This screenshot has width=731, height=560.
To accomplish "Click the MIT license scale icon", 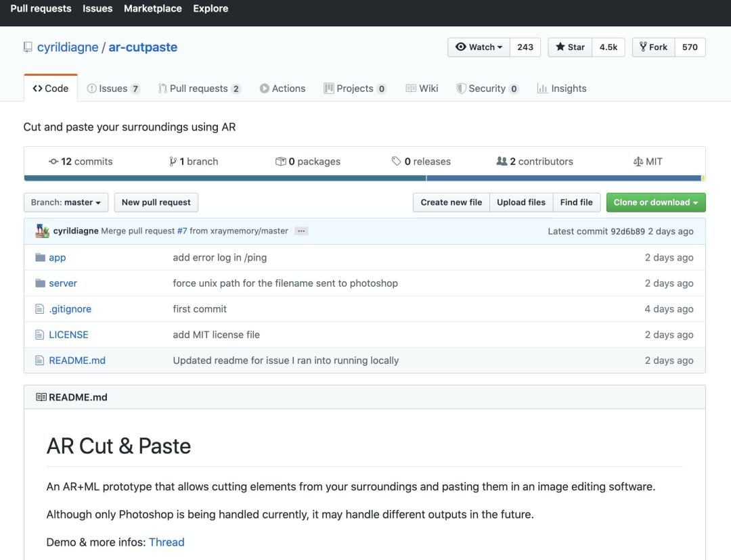I will pyautogui.click(x=638, y=162).
